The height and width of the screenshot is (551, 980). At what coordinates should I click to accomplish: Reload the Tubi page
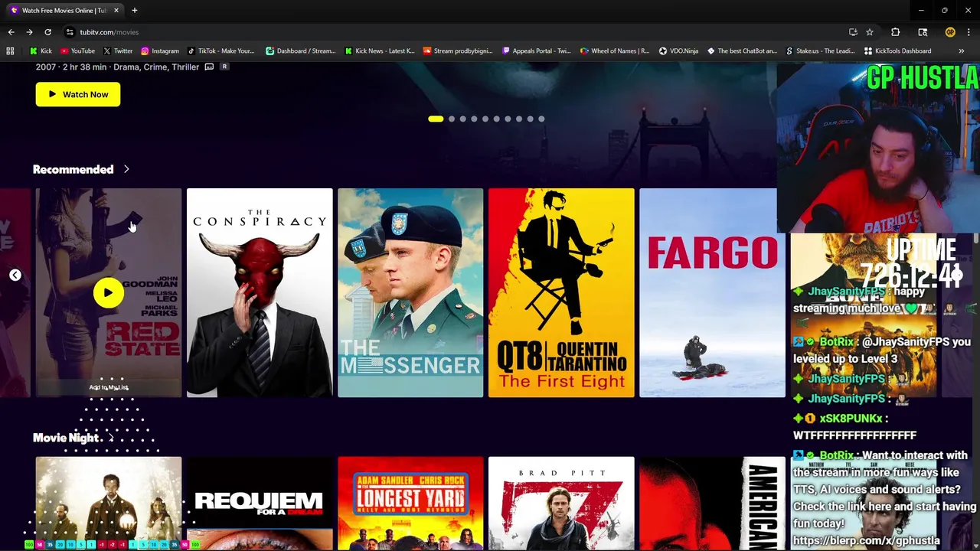[47, 32]
